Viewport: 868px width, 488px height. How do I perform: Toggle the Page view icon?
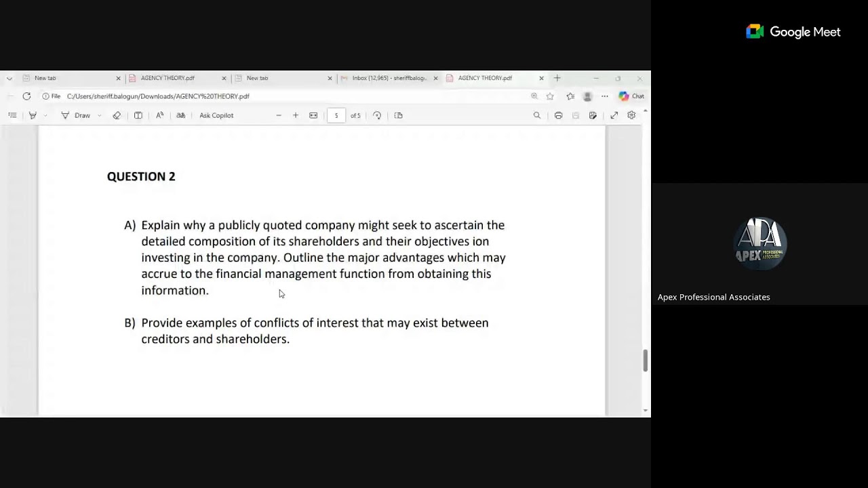tap(399, 115)
